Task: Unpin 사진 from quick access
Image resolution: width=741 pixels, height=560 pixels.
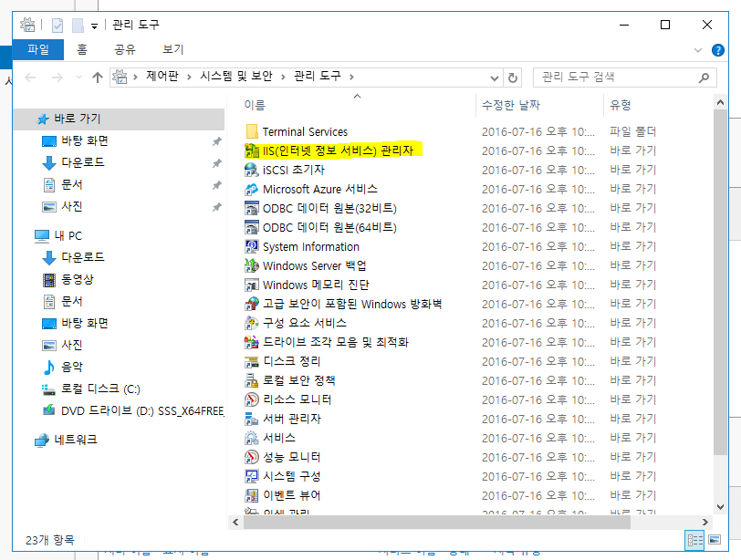Action: [217, 207]
